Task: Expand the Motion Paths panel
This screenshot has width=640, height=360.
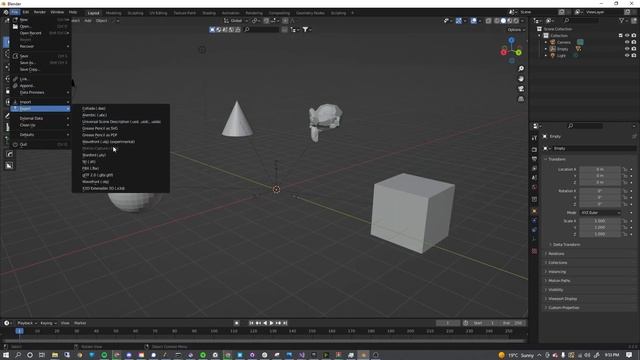Action: pyautogui.click(x=558, y=280)
